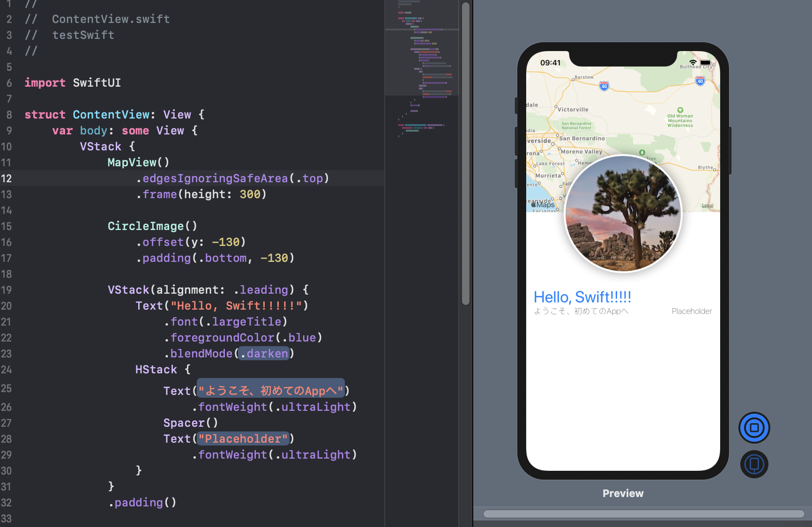Click the Wi-Fi icon in the phone status bar

point(693,62)
